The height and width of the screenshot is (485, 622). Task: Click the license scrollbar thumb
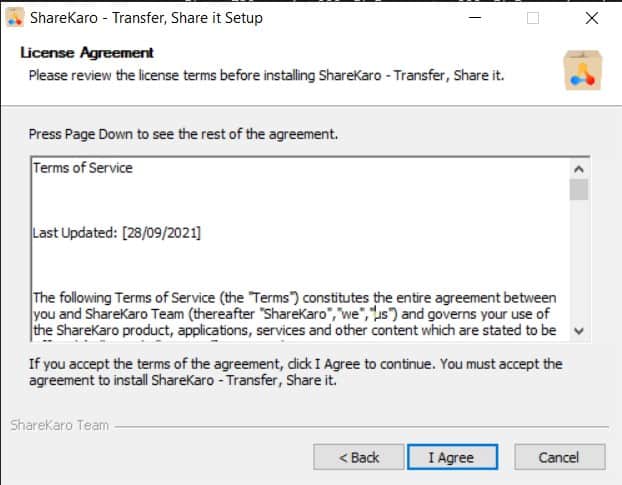(579, 190)
